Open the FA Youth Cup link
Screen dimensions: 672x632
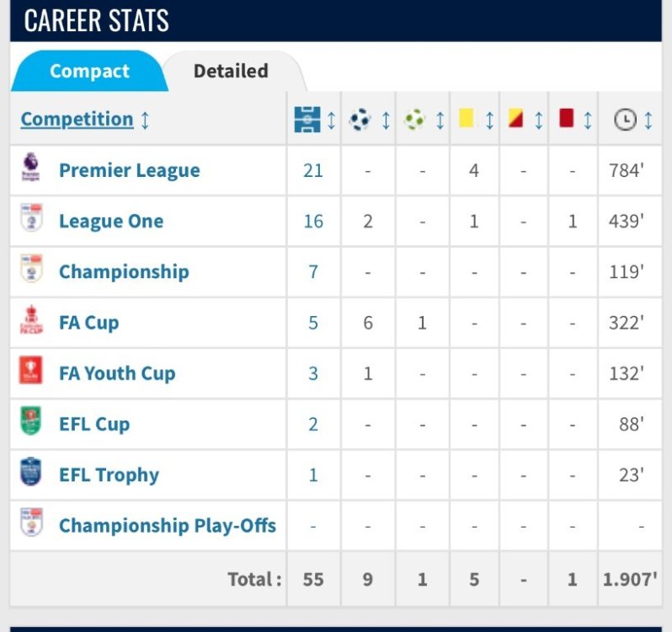(117, 373)
